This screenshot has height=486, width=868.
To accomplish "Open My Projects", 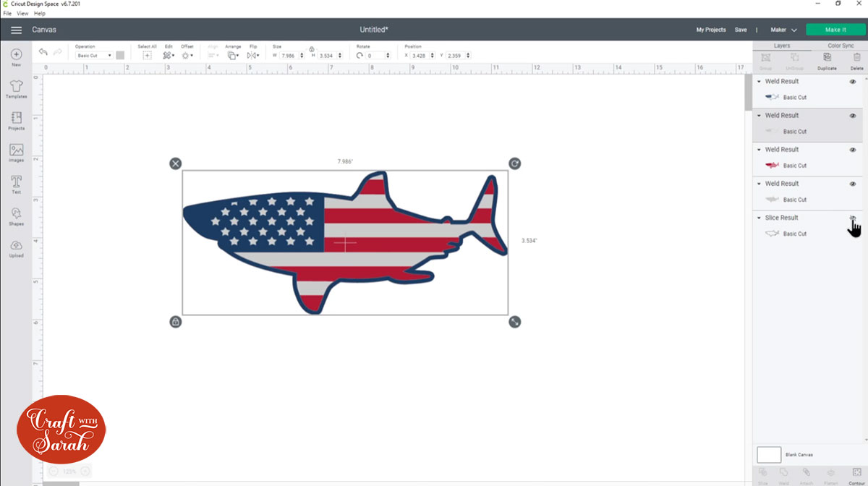I will [x=711, y=30].
